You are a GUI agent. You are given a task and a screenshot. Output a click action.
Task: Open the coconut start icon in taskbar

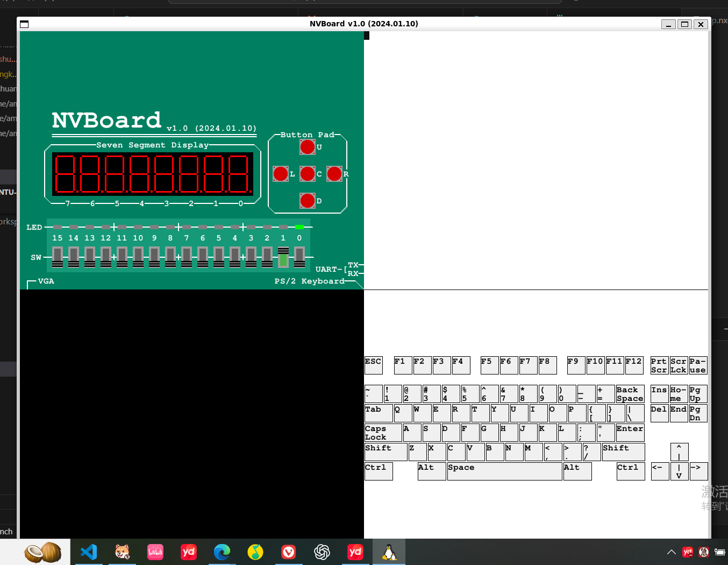[43, 552]
